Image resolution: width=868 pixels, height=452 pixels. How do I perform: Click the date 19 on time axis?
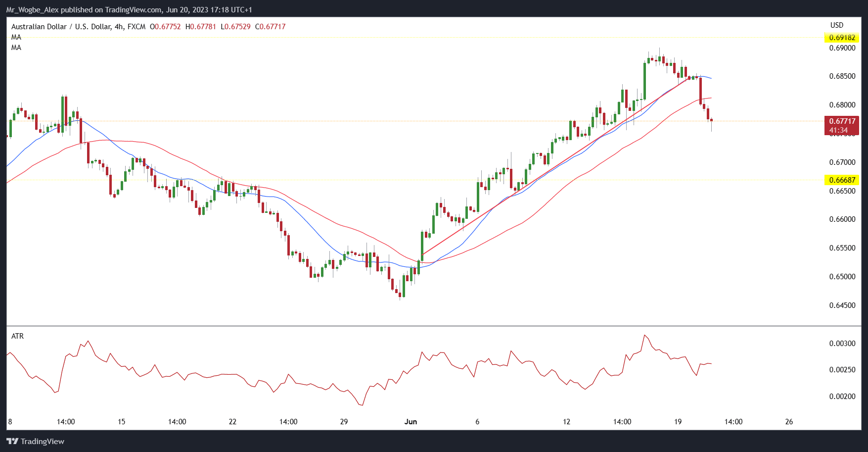(678, 422)
